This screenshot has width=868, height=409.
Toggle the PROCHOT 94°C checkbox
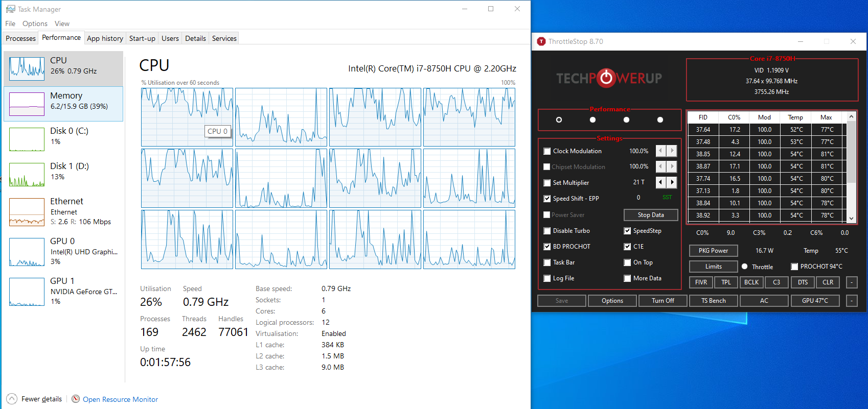coord(794,267)
